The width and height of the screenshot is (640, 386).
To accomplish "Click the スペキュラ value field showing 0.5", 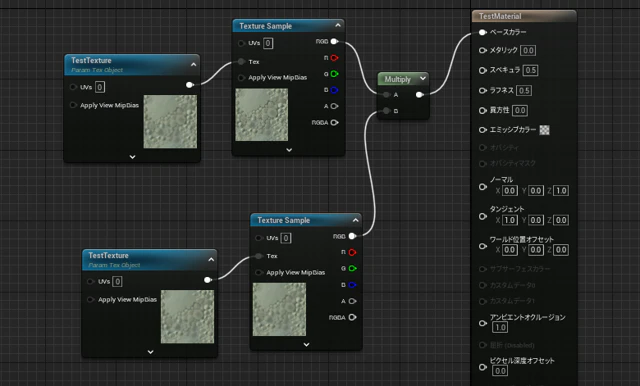I will tap(530, 70).
